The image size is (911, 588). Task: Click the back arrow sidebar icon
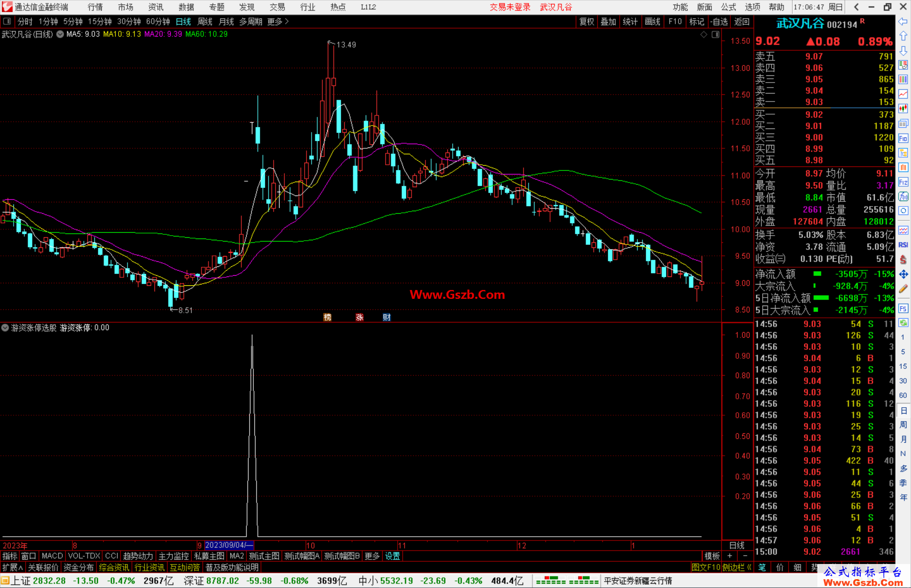point(903,21)
